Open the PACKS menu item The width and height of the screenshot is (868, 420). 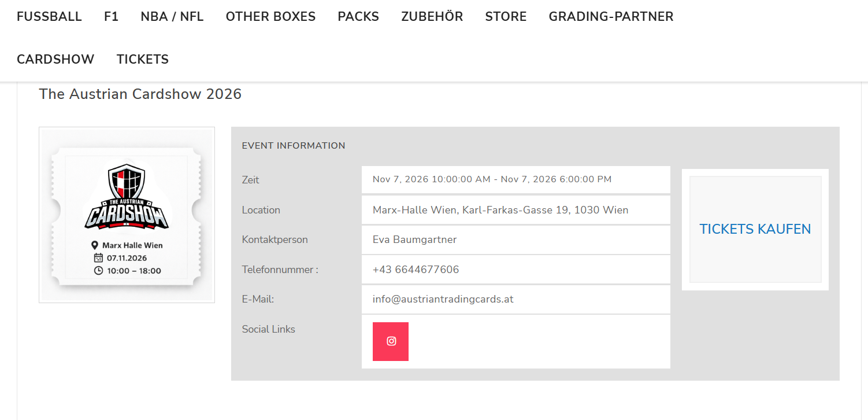click(358, 16)
